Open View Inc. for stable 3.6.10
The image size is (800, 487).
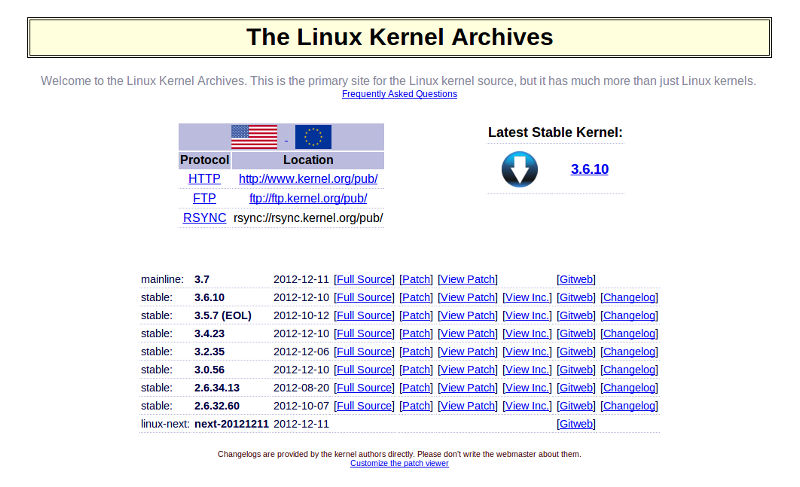528,297
